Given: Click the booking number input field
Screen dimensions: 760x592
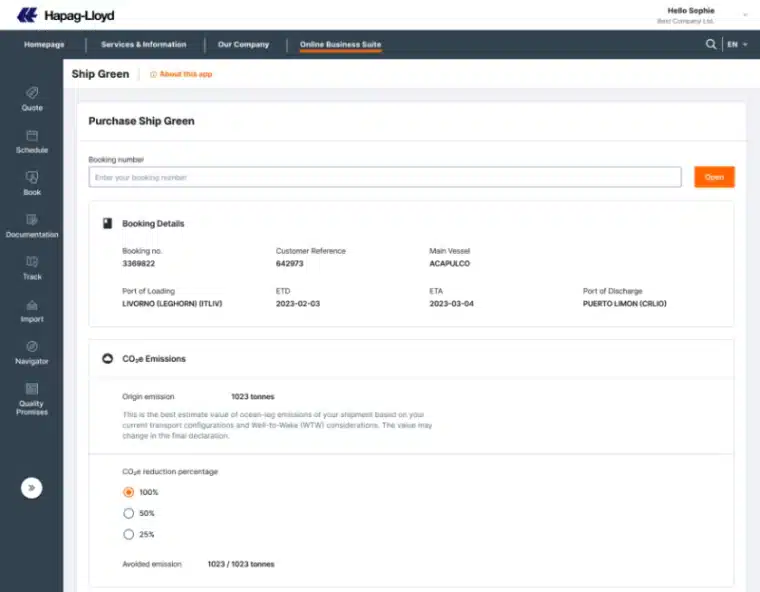Looking at the screenshot, I should point(385,177).
